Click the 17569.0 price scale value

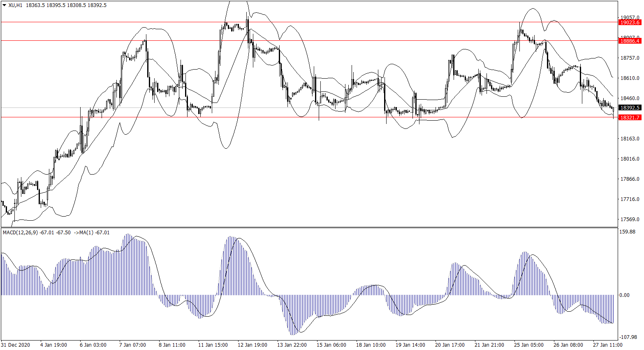pos(630,219)
